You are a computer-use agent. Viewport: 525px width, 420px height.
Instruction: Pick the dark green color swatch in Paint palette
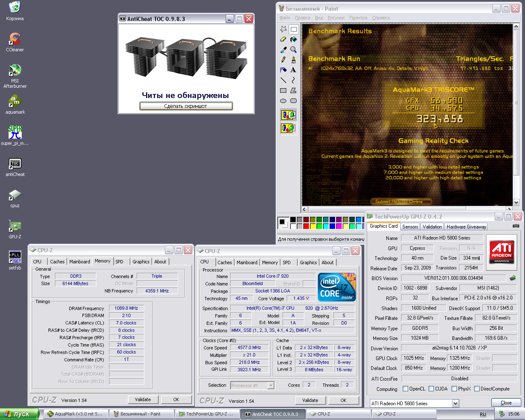tap(319, 220)
